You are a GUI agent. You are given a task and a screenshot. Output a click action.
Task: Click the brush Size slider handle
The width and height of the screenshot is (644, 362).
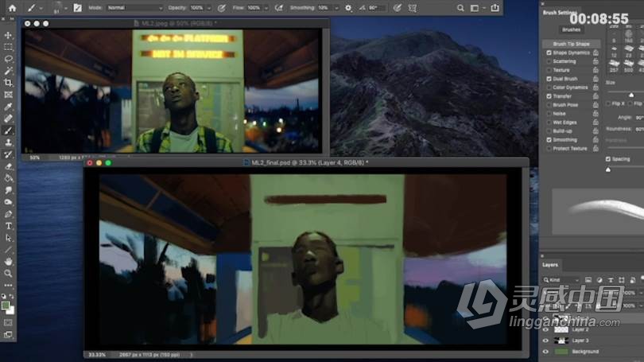tap(631, 95)
